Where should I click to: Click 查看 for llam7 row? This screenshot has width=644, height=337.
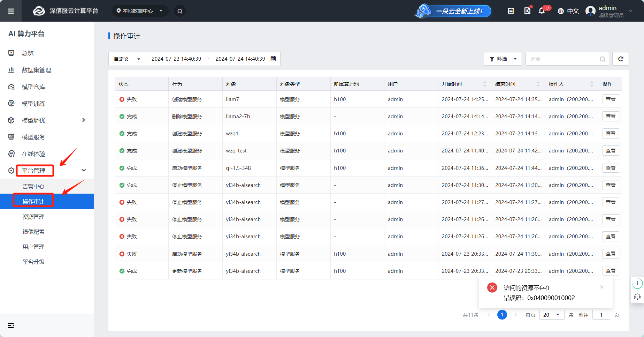point(611,99)
